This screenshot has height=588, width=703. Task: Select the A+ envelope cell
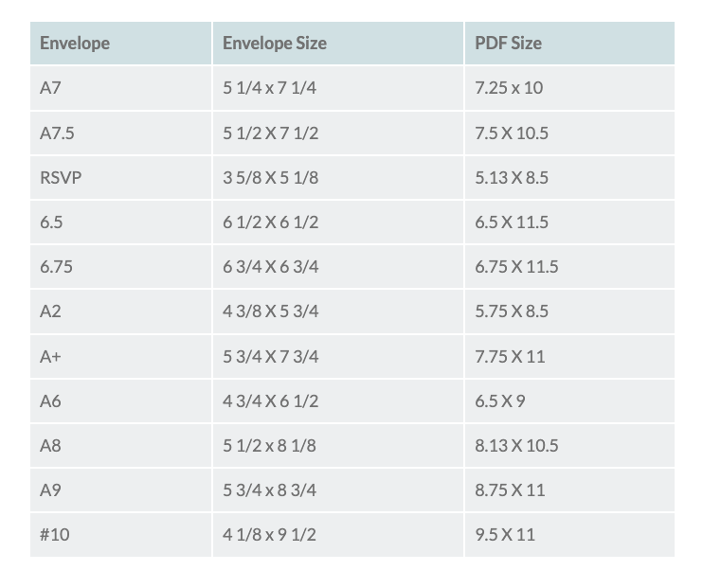53,357
